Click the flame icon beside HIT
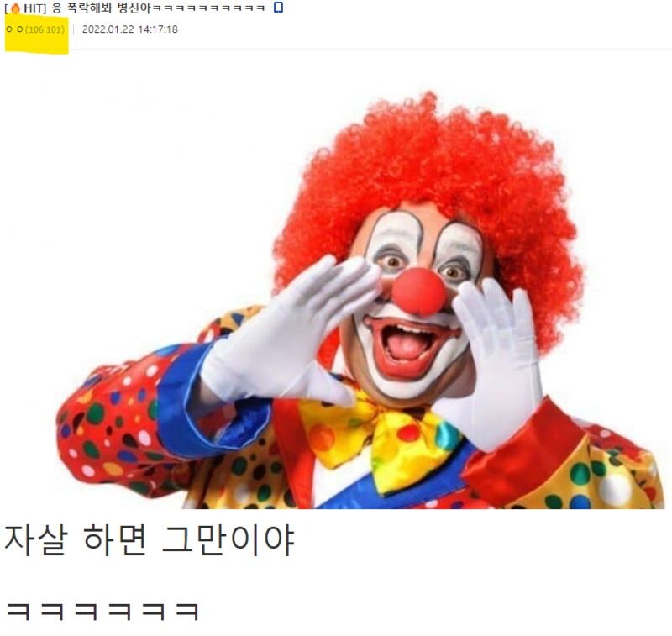 pos(15,8)
